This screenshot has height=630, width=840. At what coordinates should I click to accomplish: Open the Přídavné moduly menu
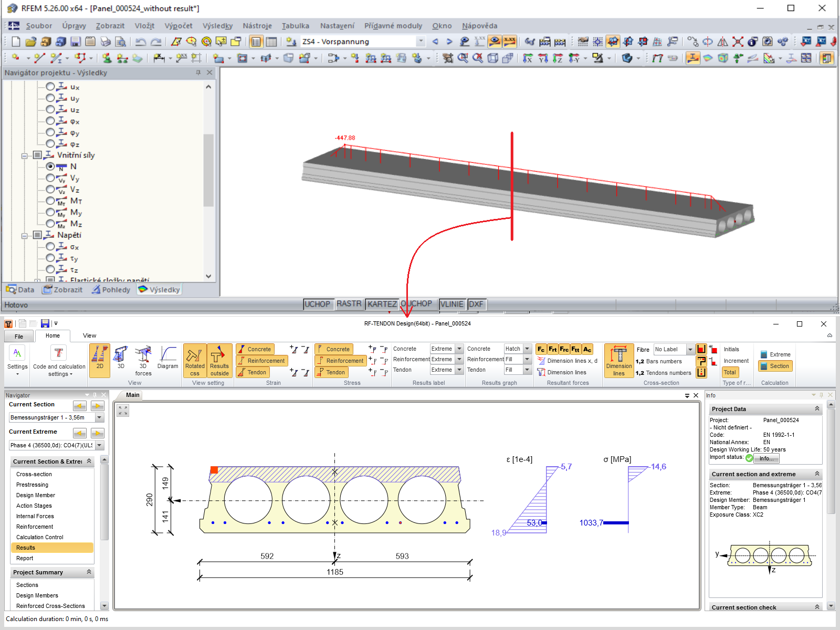point(393,26)
